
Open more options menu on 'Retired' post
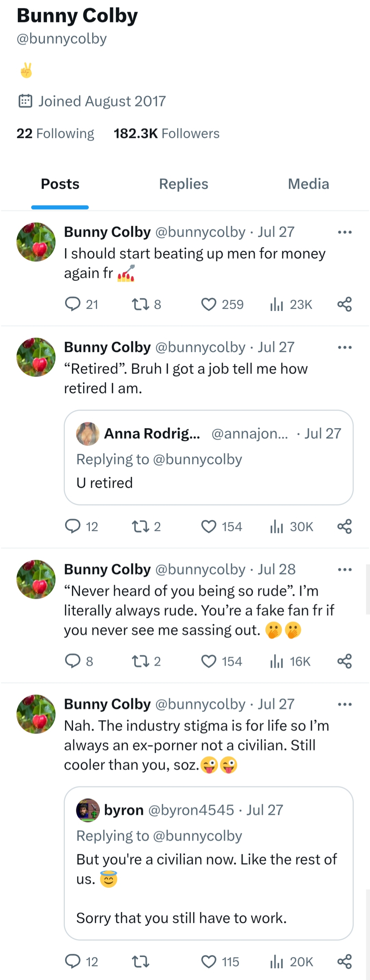click(345, 347)
